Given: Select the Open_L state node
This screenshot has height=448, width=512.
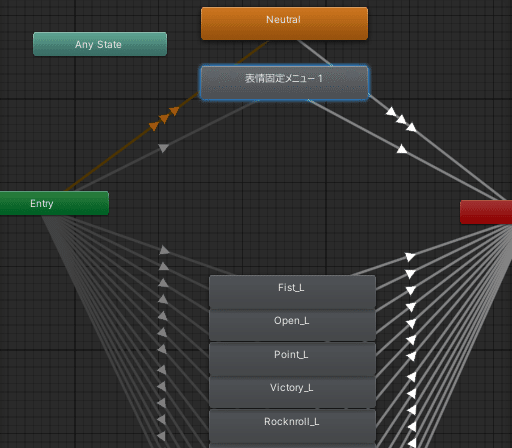Looking at the screenshot, I should (292, 325).
